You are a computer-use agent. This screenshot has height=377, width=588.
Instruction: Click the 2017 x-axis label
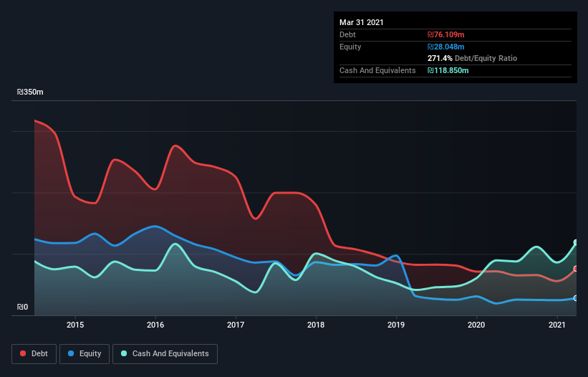point(236,325)
